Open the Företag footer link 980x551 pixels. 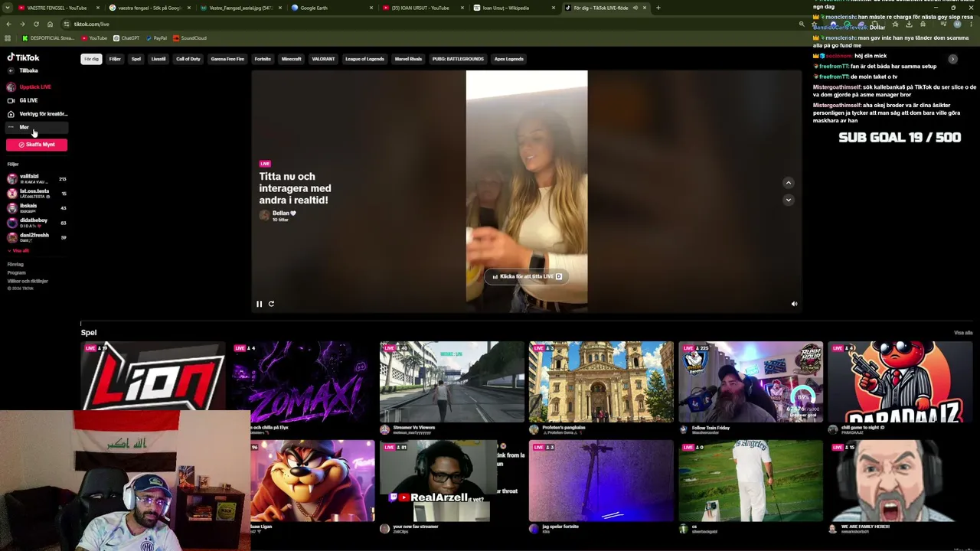click(x=15, y=265)
